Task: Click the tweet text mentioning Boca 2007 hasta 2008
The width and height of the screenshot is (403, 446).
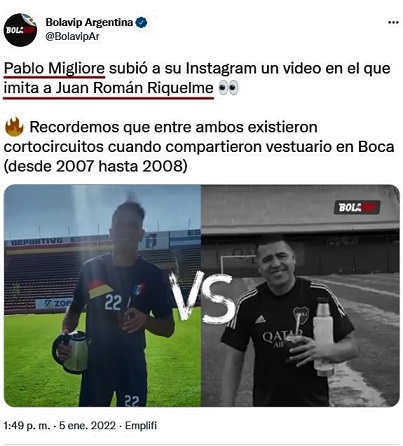Action: click(x=199, y=147)
